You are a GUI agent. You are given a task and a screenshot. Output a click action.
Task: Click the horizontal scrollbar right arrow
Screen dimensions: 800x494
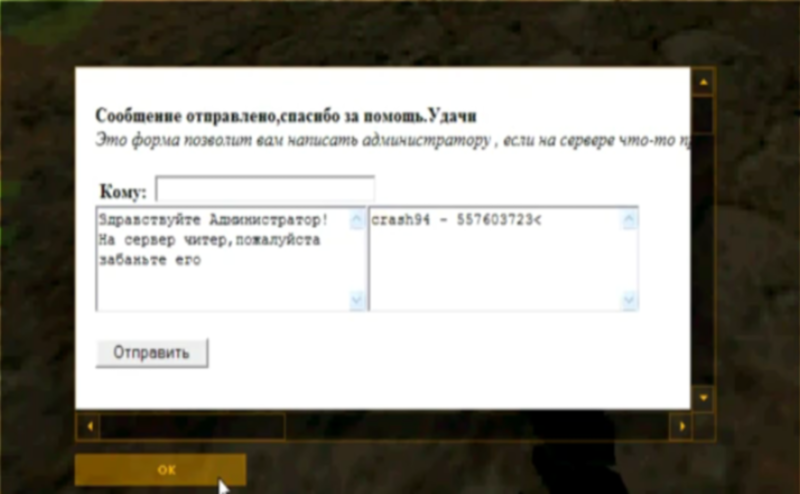(x=682, y=427)
